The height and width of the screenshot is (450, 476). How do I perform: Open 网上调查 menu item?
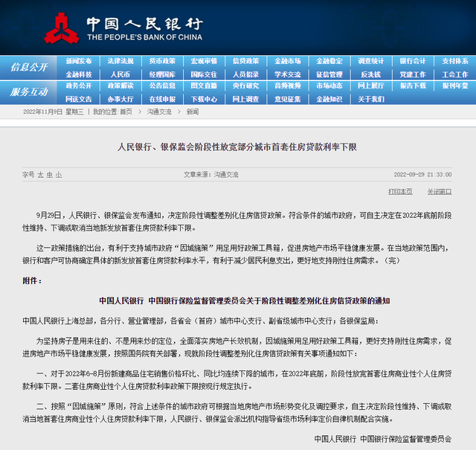(x=246, y=99)
